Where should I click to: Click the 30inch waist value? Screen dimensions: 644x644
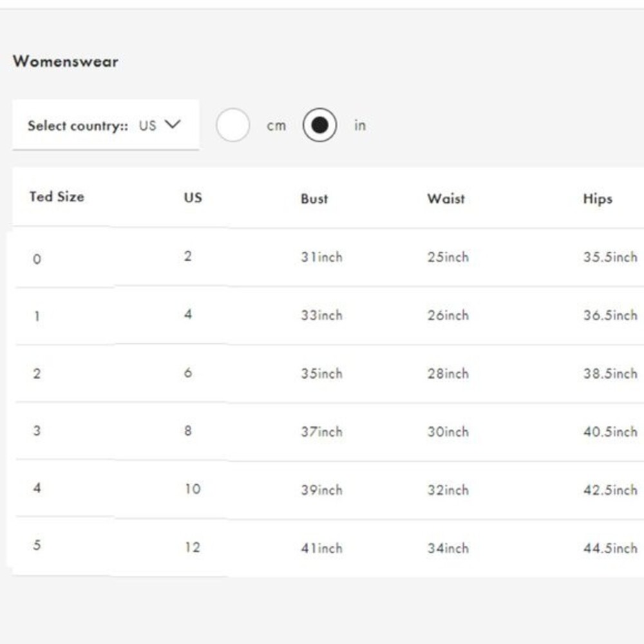[448, 431]
